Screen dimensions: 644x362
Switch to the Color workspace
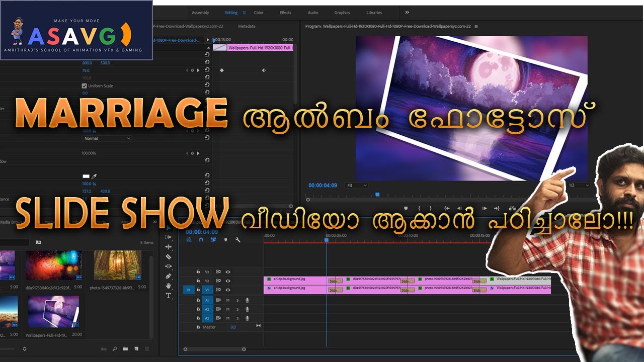(259, 13)
